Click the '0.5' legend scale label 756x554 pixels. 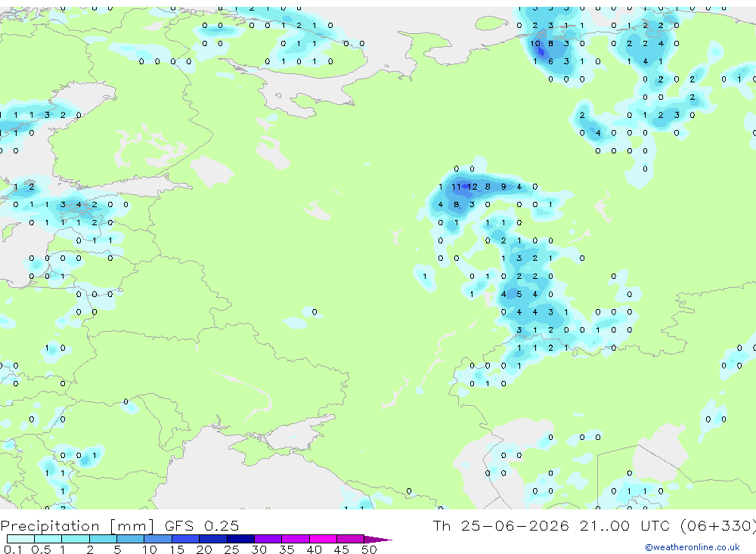point(41,549)
